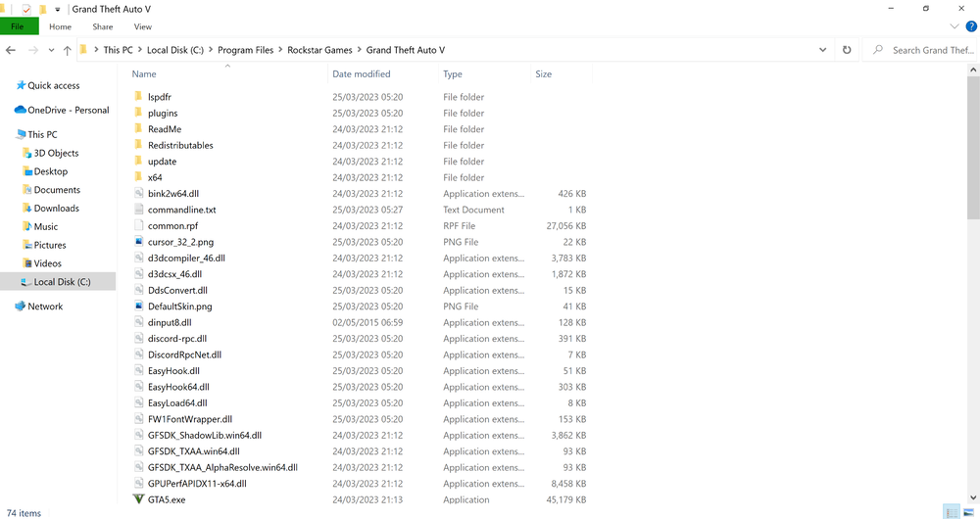Select Local Disk (C:) in navigation pane
This screenshot has height=519, width=980.
[58, 282]
